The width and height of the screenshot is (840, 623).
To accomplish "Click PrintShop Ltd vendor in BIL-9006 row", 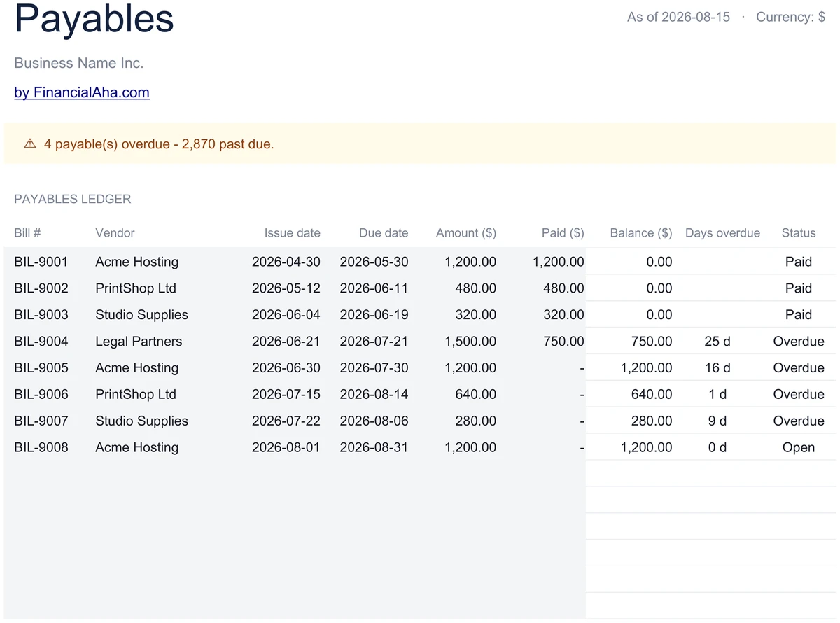I will (136, 395).
